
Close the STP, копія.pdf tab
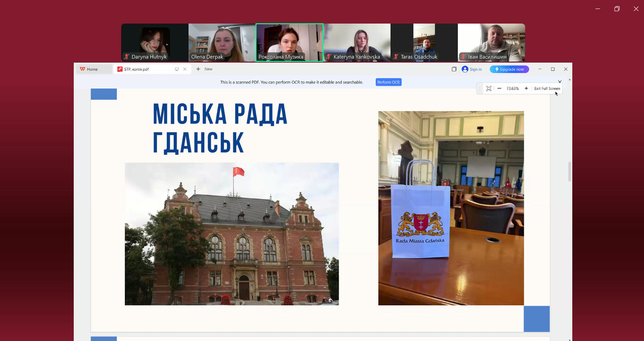(185, 69)
